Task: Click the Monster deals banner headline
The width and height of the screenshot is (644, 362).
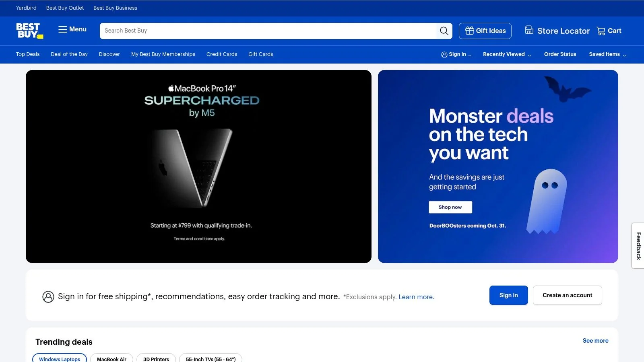Action: [x=491, y=134]
